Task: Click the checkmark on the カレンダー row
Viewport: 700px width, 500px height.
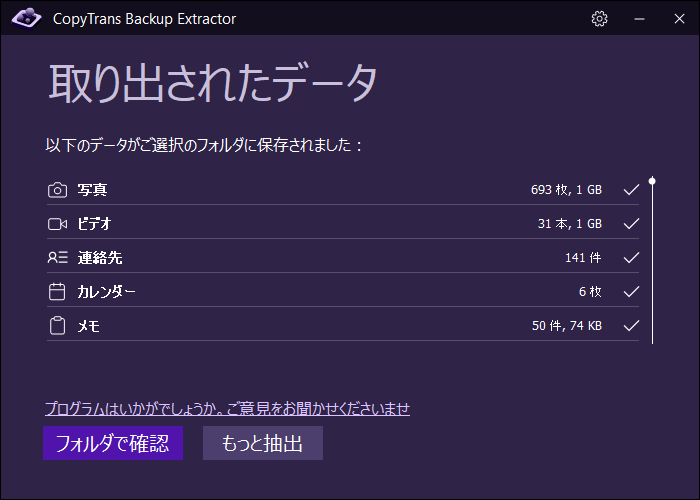Action: pyautogui.click(x=630, y=292)
